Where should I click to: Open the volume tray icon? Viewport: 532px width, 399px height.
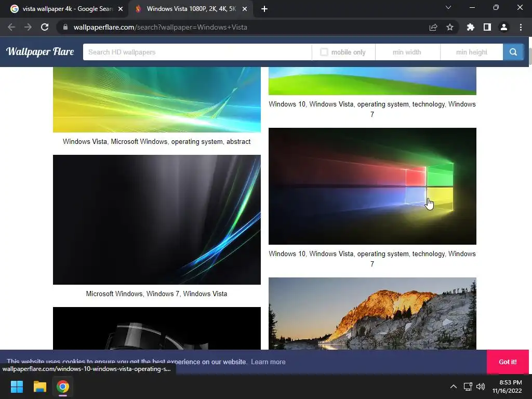click(481, 387)
